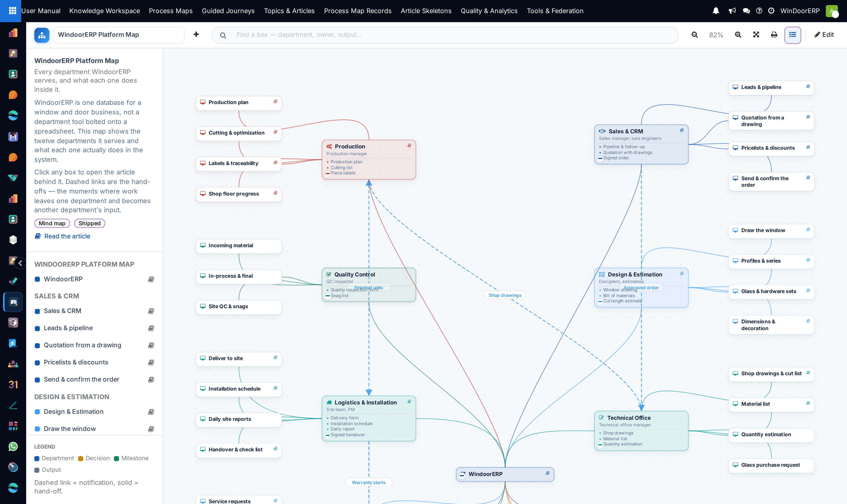Click the user avatar in top bar
847x504 pixels.
point(832,11)
